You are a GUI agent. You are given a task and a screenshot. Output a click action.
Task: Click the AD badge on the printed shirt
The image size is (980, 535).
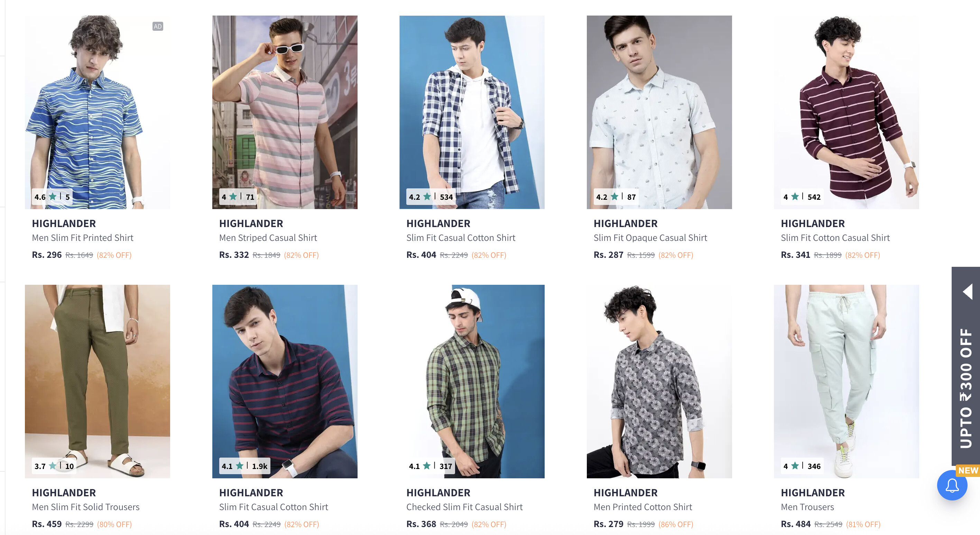coord(157,26)
